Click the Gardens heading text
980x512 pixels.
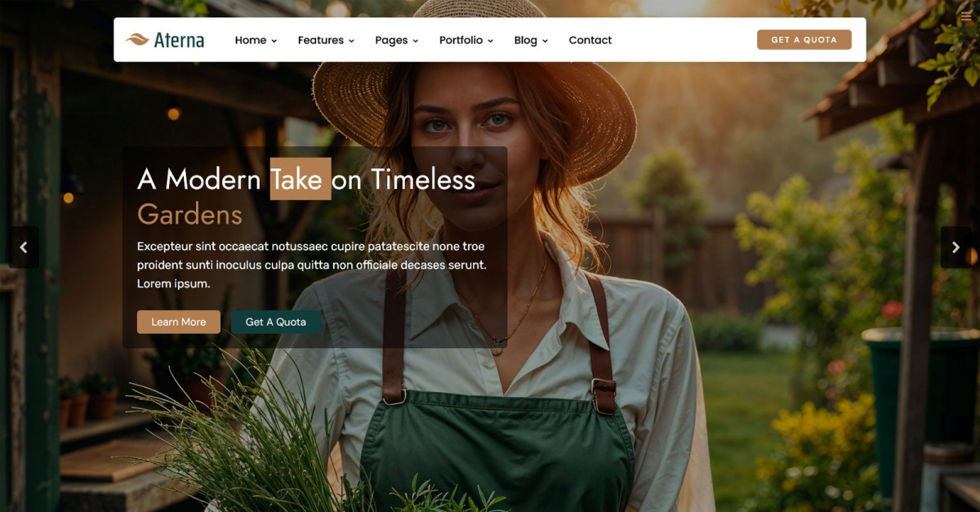click(189, 214)
